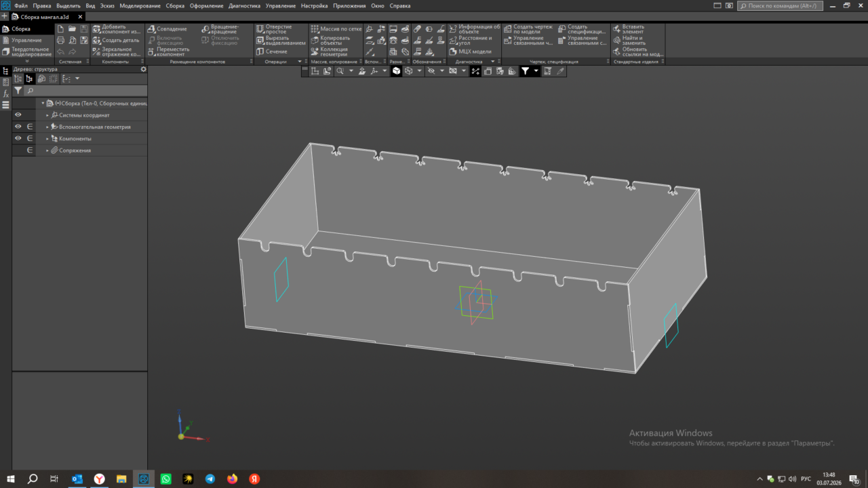Click the РУС keyboard language indicator

tap(806, 479)
